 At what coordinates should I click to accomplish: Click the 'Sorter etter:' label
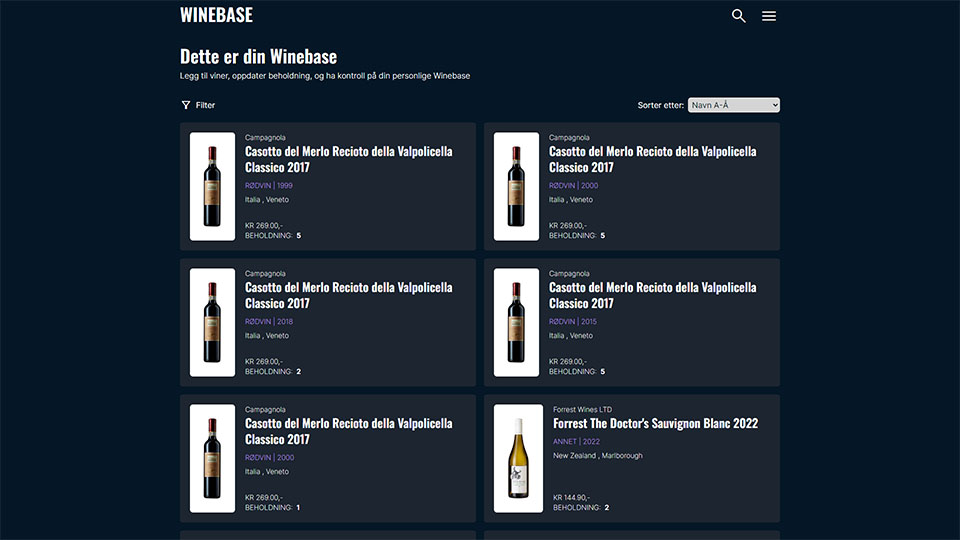click(661, 105)
